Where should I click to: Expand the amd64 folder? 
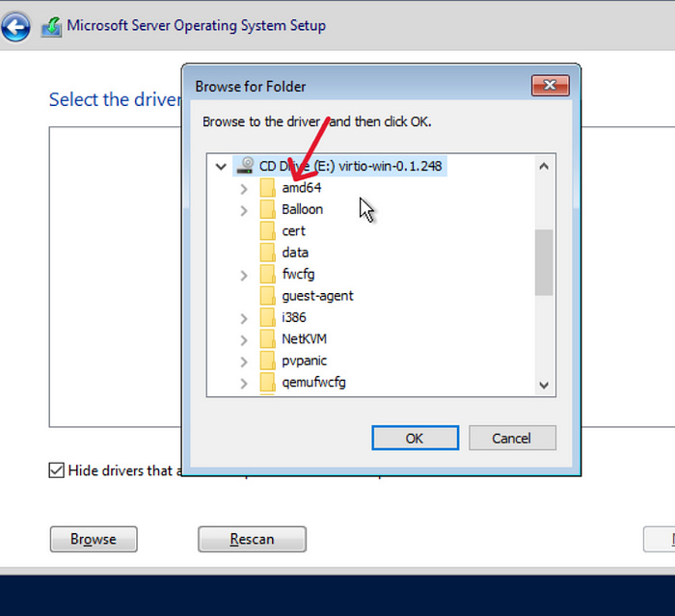click(x=244, y=189)
